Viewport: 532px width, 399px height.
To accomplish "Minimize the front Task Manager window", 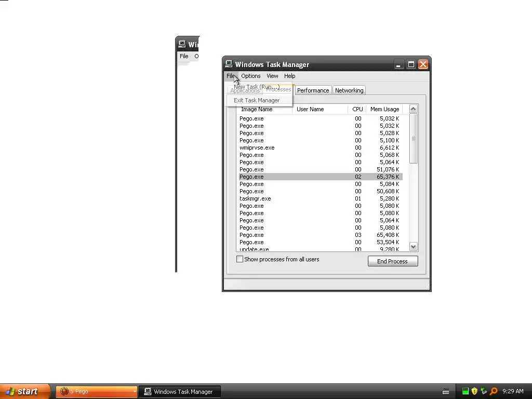I will pos(398,64).
